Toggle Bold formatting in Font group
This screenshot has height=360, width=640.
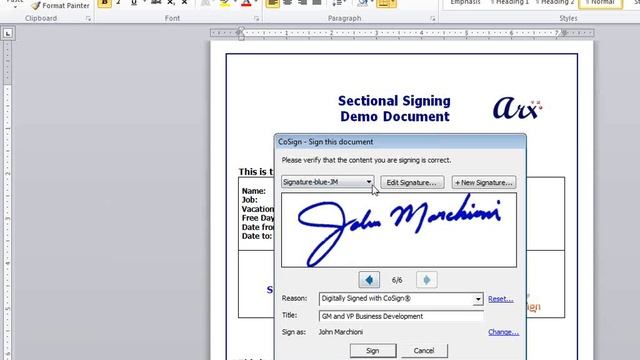(x=104, y=3)
